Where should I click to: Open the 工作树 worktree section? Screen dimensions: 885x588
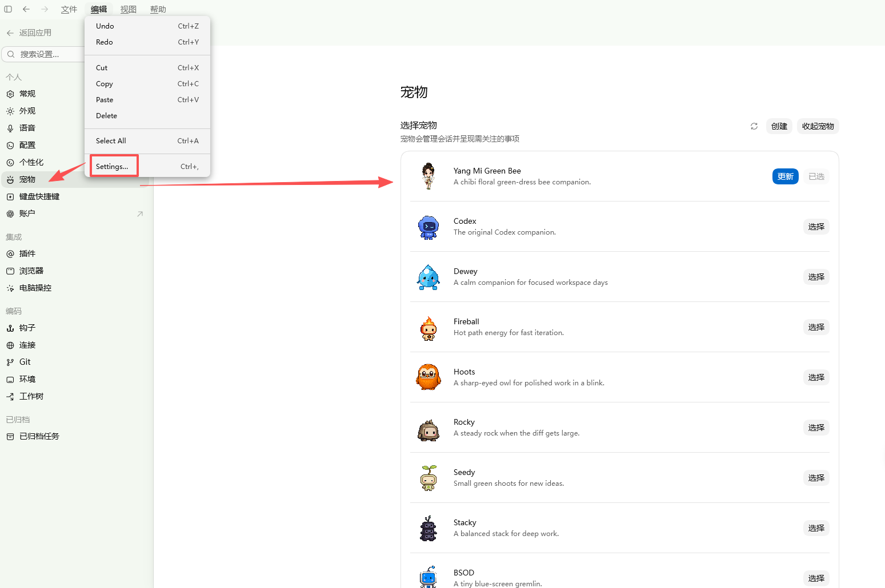coord(75,396)
